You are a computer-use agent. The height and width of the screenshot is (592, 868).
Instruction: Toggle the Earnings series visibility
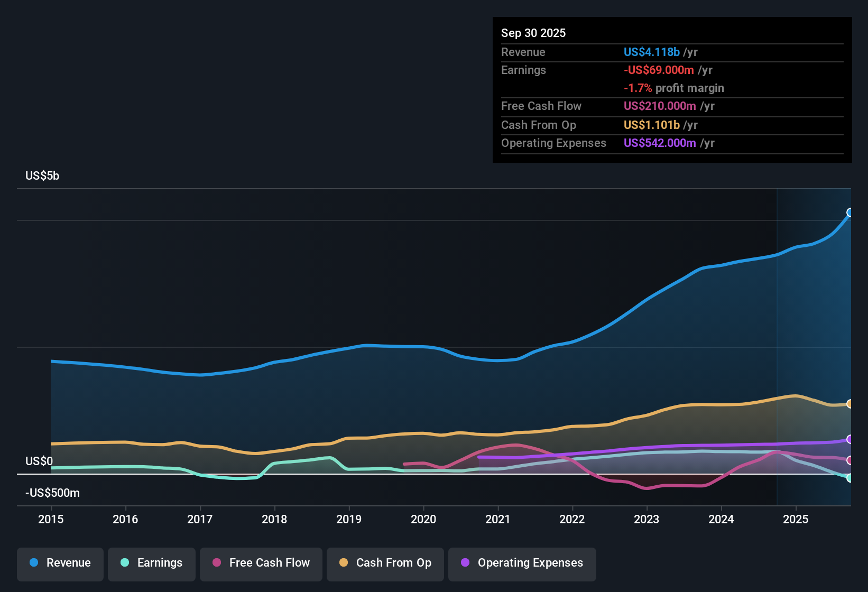[x=151, y=563]
